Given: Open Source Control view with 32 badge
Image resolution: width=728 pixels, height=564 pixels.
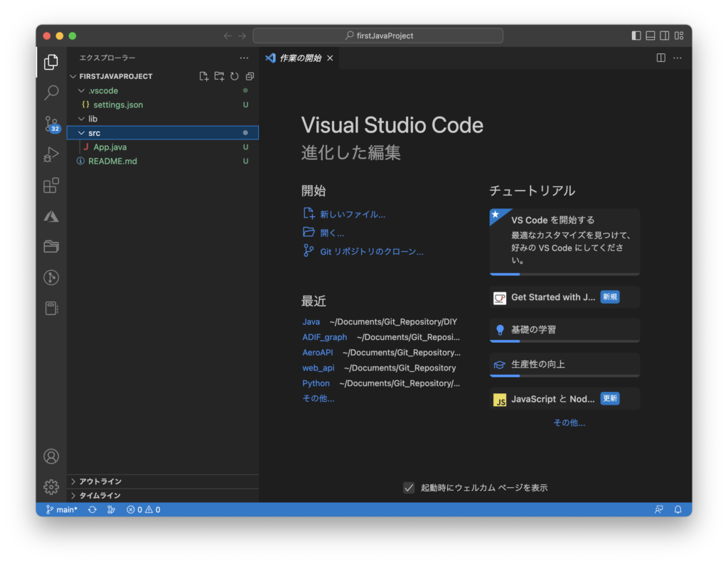Looking at the screenshot, I should pos(51,124).
